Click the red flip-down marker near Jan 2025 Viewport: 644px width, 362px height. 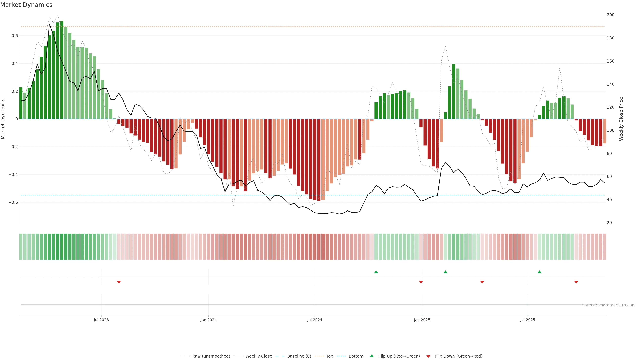pyautogui.click(x=421, y=282)
